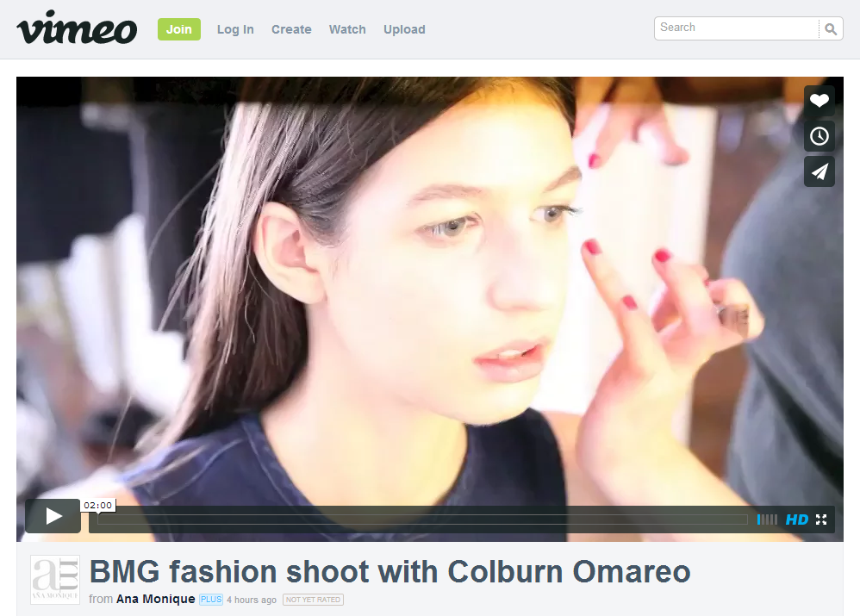Add video to Watch Later via clock icon
Screen dimensions: 860x616
click(819, 135)
